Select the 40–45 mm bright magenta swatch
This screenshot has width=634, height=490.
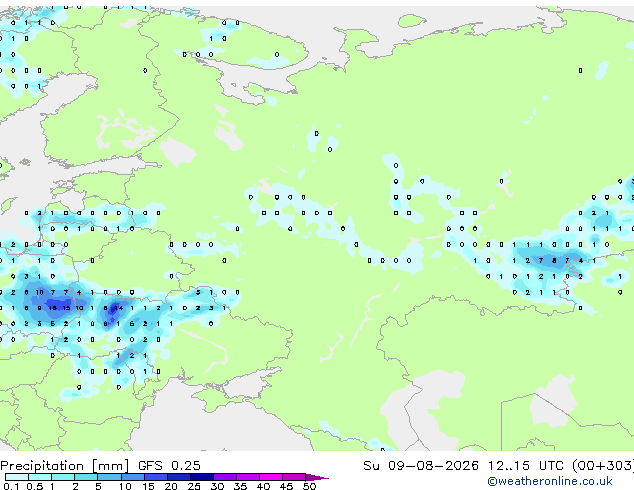tap(271, 477)
